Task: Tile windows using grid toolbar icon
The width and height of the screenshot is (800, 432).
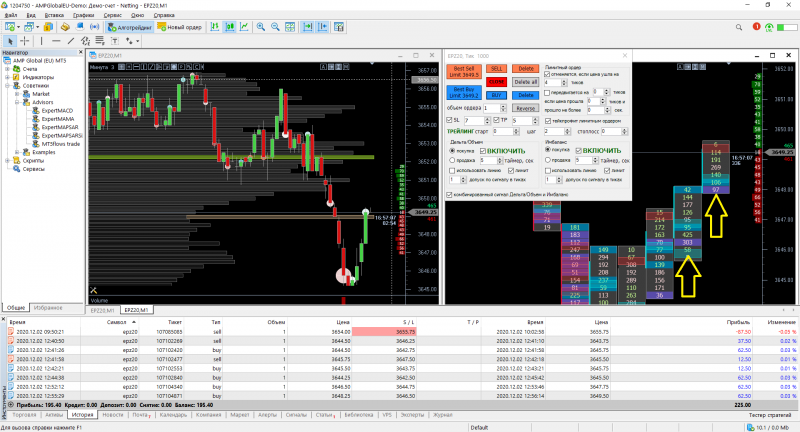Action: (x=290, y=27)
